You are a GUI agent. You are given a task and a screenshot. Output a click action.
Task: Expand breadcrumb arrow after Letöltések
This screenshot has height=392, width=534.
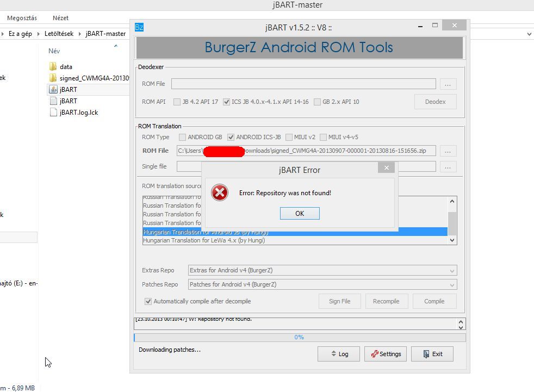click(x=80, y=34)
